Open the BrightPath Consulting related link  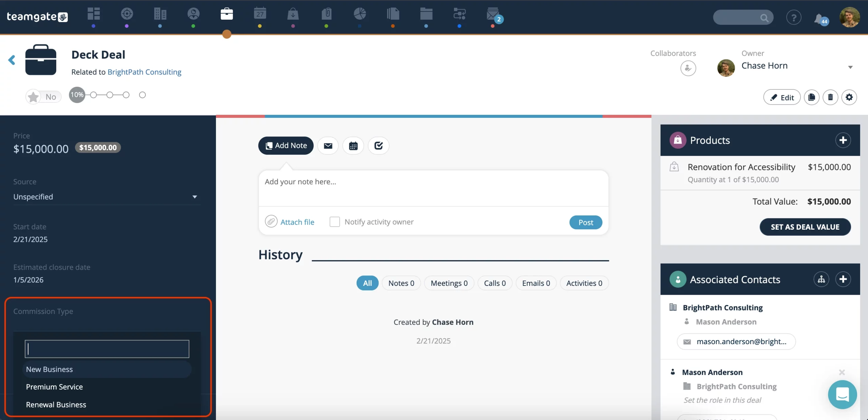tap(144, 72)
